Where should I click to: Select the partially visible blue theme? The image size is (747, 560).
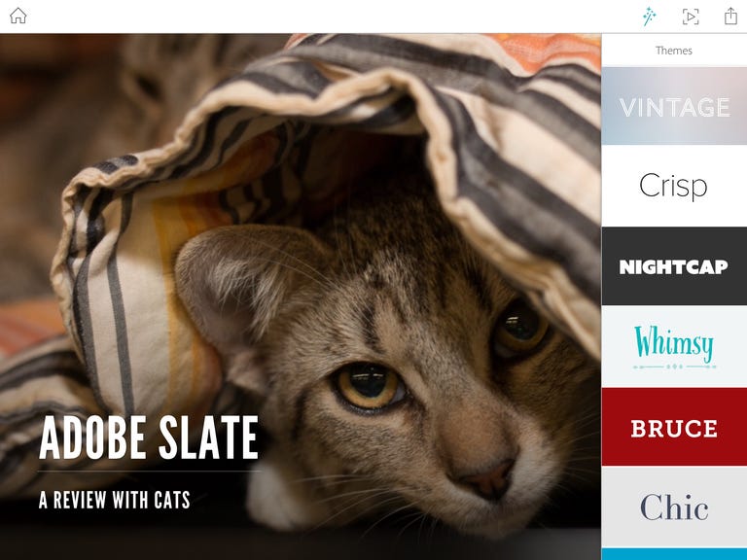[x=674, y=554]
